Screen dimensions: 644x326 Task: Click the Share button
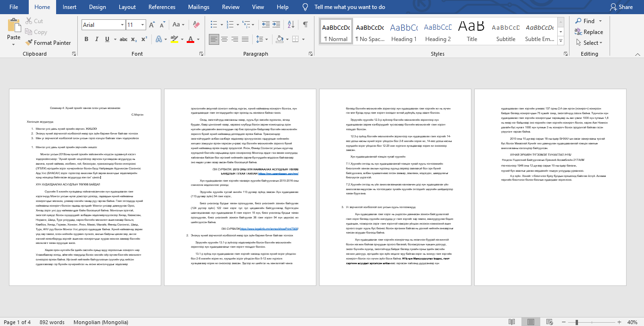click(621, 7)
